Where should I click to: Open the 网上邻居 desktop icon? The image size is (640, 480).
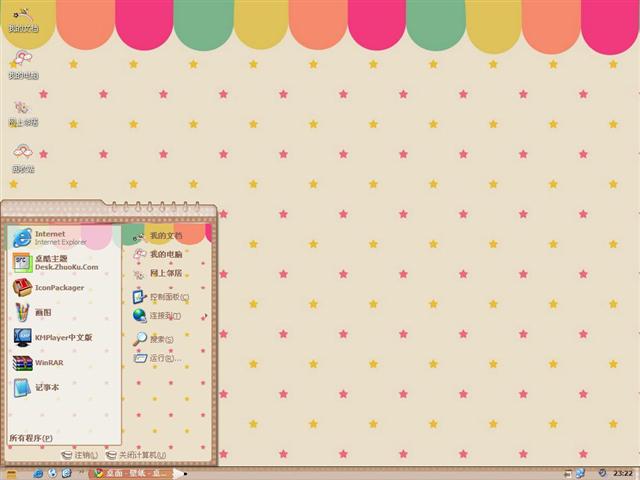coord(23,113)
